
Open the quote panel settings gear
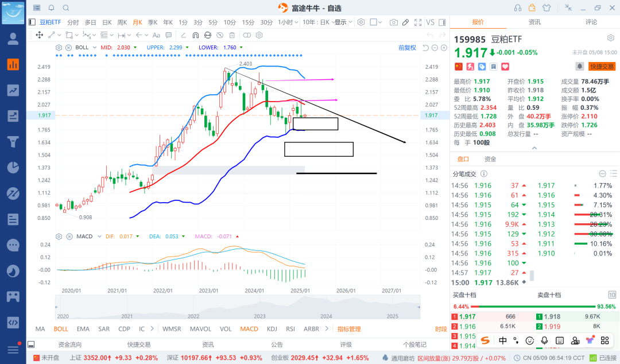pyautogui.click(x=611, y=38)
